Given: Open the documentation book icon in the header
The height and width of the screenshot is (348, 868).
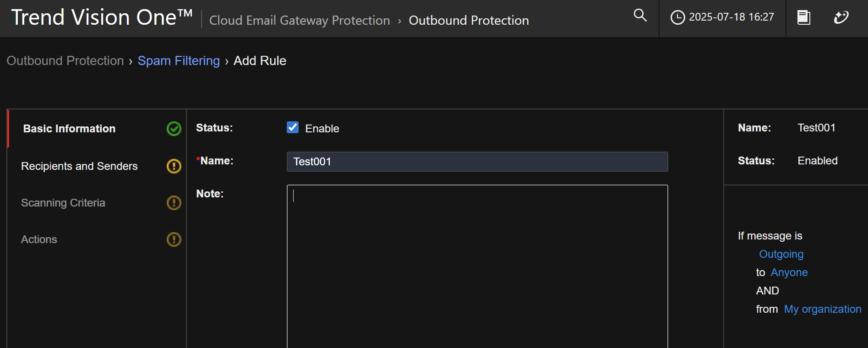Looking at the screenshot, I should [803, 17].
